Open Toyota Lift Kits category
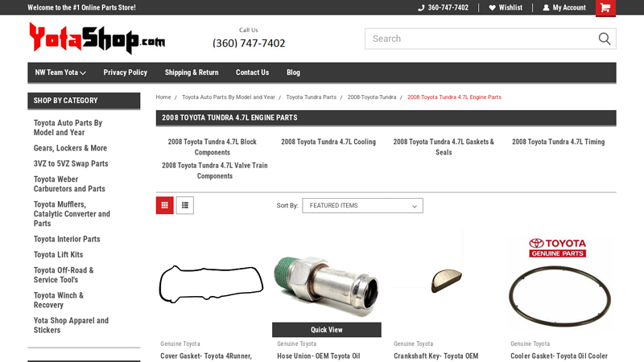 (58, 254)
